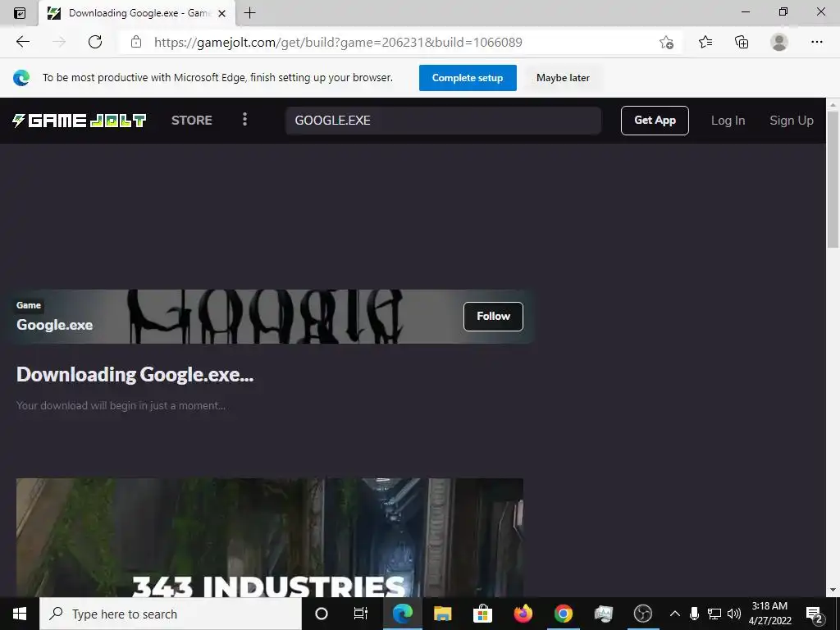The height and width of the screenshot is (630, 840).
Task: Open the tab actions menu icon
Action: [20, 13]
